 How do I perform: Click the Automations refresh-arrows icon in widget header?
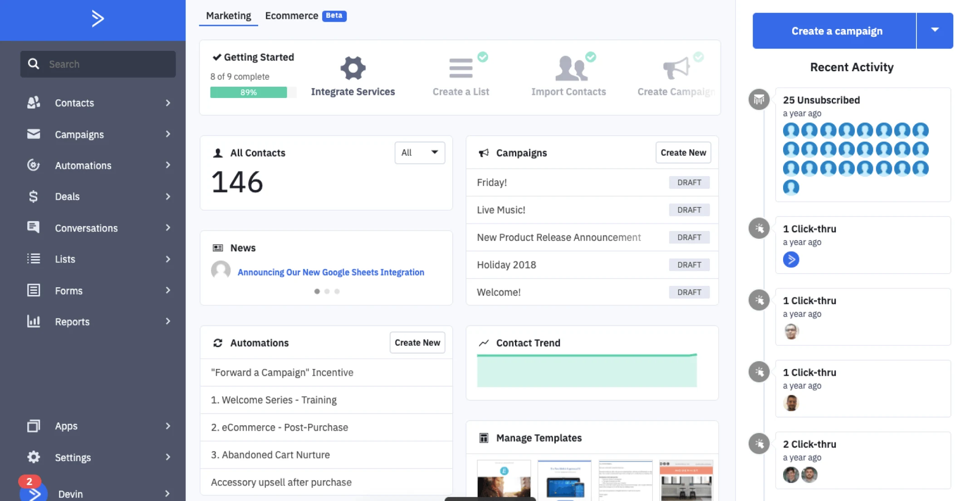(218, 343)
